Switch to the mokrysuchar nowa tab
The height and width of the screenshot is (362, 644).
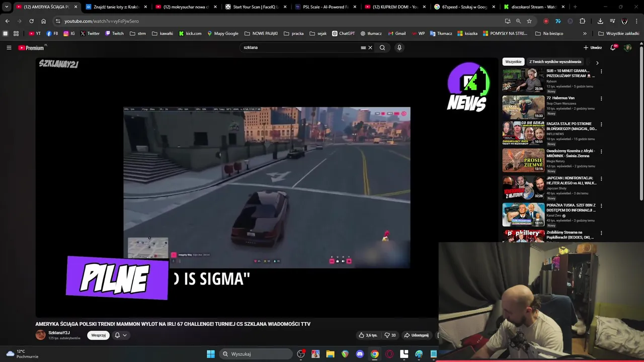(x=186, y=7)
